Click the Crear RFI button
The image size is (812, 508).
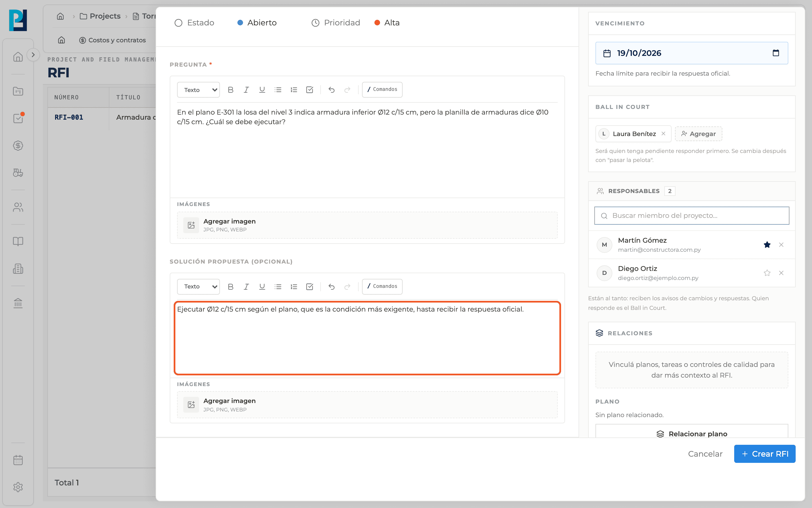[765, 454]
